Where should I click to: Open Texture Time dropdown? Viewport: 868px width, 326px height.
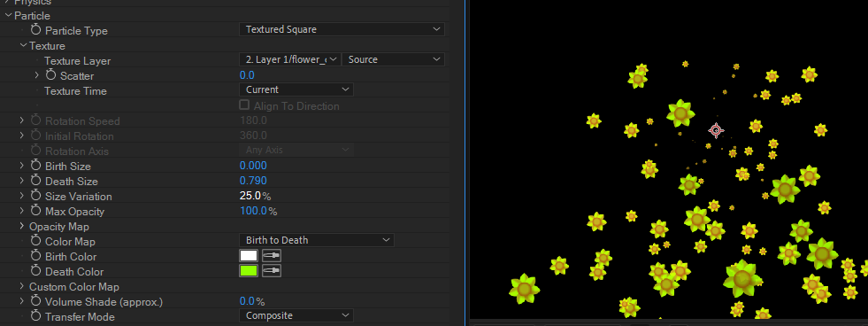[296, 89]
